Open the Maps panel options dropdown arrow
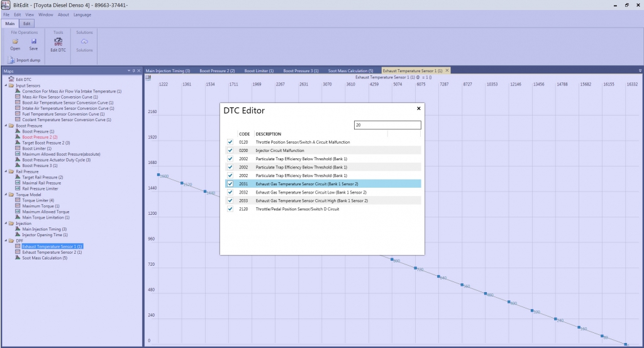The height and width of the screenshot is (348, 644). click(x=129, y=70)
